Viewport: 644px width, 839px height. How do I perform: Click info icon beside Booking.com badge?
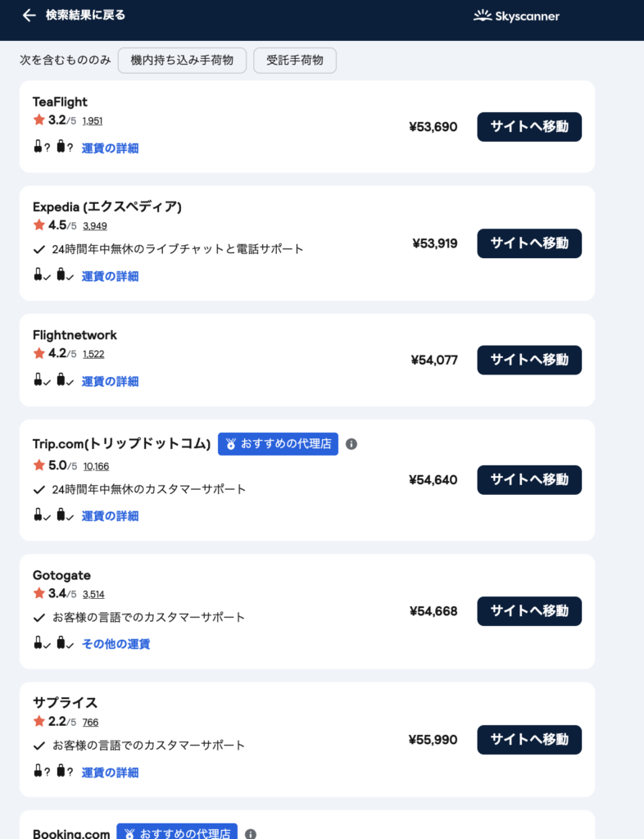[251, 833]
